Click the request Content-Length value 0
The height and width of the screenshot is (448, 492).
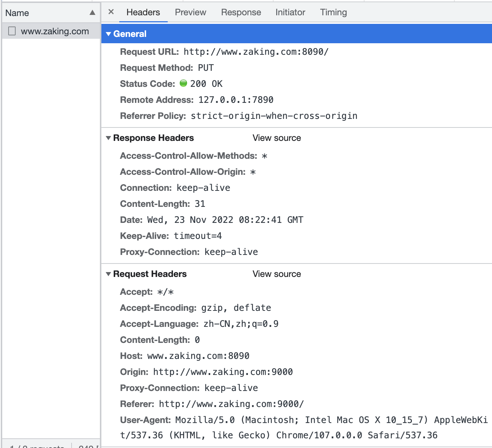[197, 340]
